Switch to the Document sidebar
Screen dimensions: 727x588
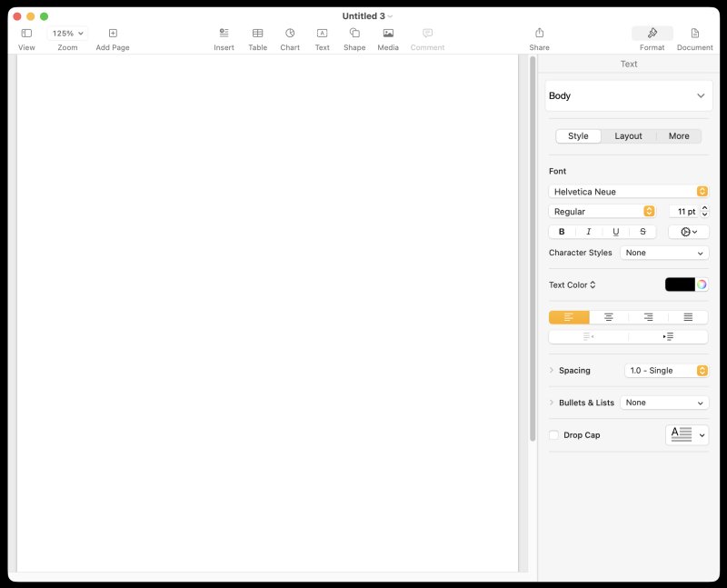pyautogui.click(x=693, y=34)
